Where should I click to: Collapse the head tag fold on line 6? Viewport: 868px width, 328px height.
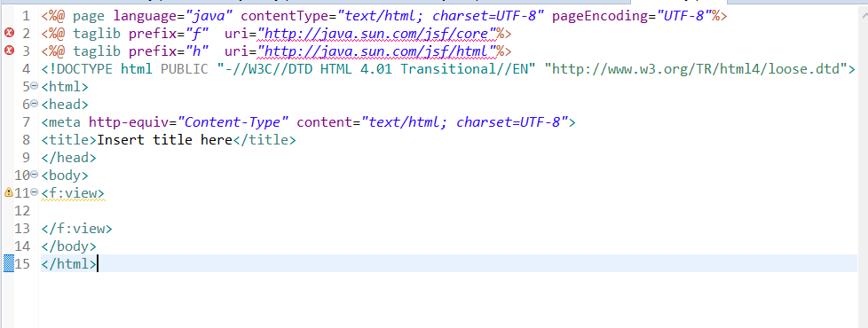tap(35, 104)
